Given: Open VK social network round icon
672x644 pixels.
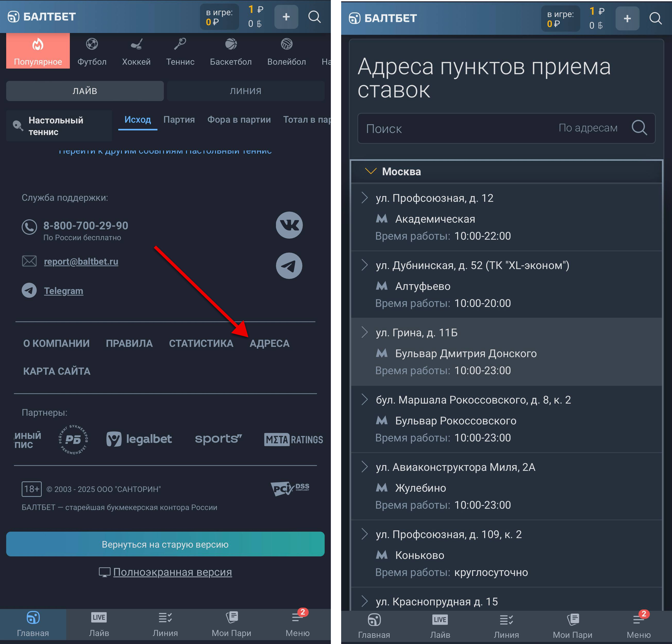Looking at the screenshot, I should tap(289, 225).
